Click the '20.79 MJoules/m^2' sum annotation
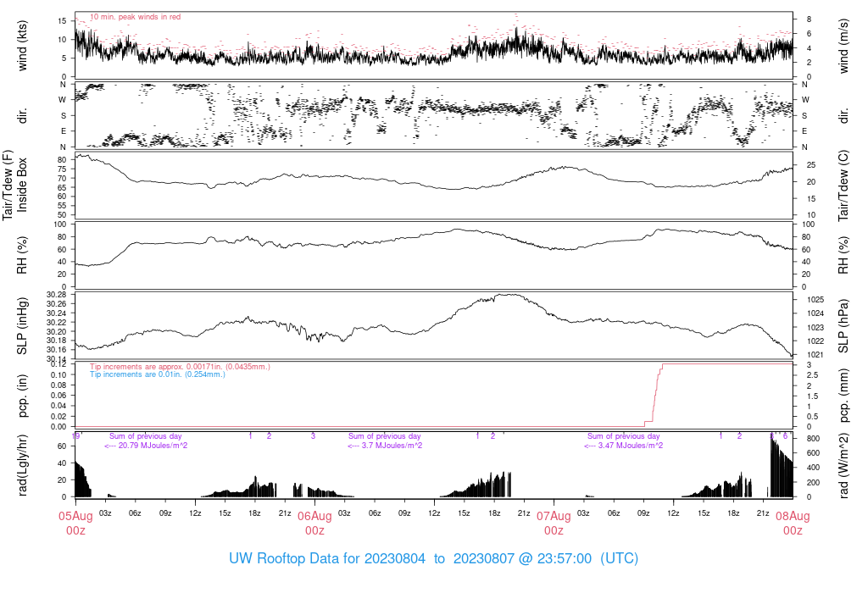This screenshot has width=868, height=593. [146, 446]
